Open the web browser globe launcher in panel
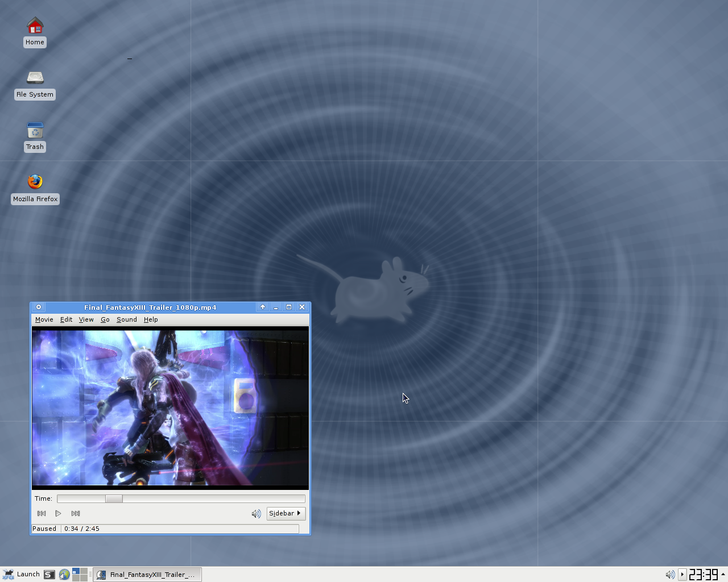Image resolution: width=728 pixels, height=582 pixels. (64, 575)
